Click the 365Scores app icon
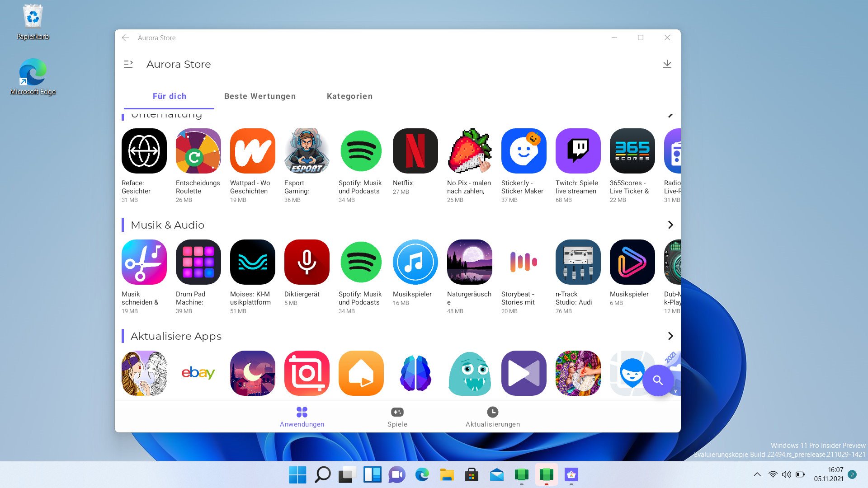Image resolution: width=868 pixels, height=488 pixels. click(x=632, y=151)
